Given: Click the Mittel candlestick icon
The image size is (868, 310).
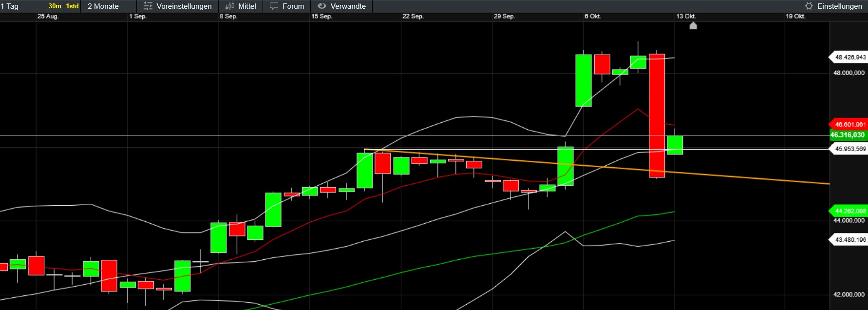Looking at the screenshot, I should click(x=229, y=6).
